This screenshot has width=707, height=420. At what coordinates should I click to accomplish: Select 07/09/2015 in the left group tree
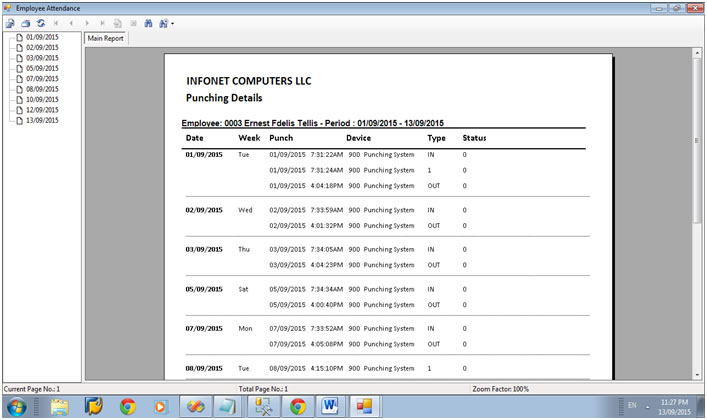[42, 78]
